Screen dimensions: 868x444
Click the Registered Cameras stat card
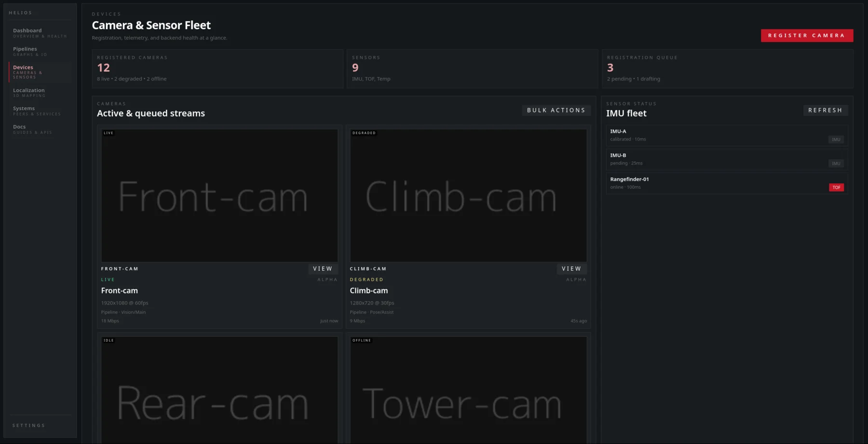tap(217, 69)
